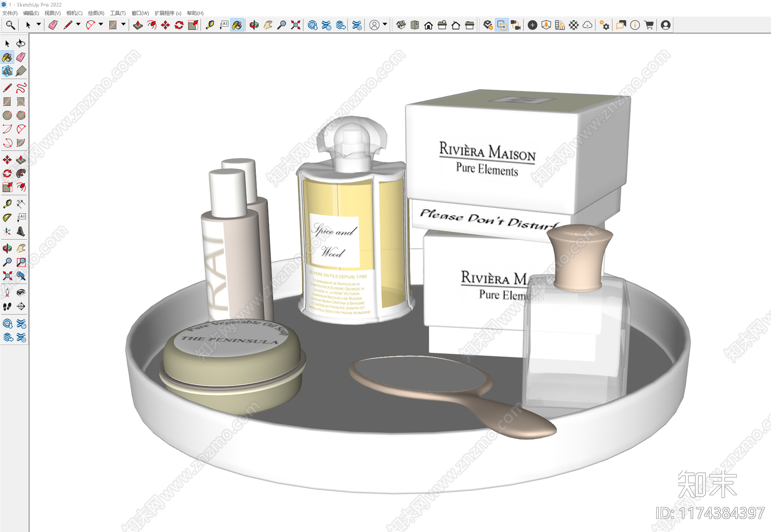Open the 绘图(R) menu
Screen dimensions: 771x532
96,13
